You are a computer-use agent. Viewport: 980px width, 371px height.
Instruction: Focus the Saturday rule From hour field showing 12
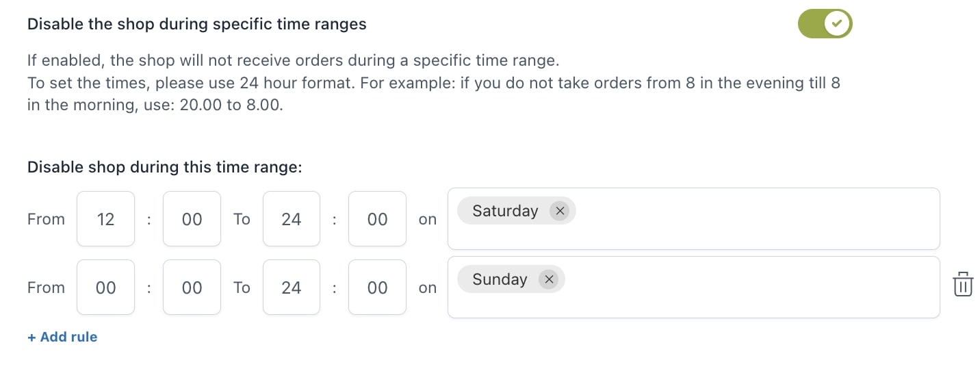coord(105,219)
